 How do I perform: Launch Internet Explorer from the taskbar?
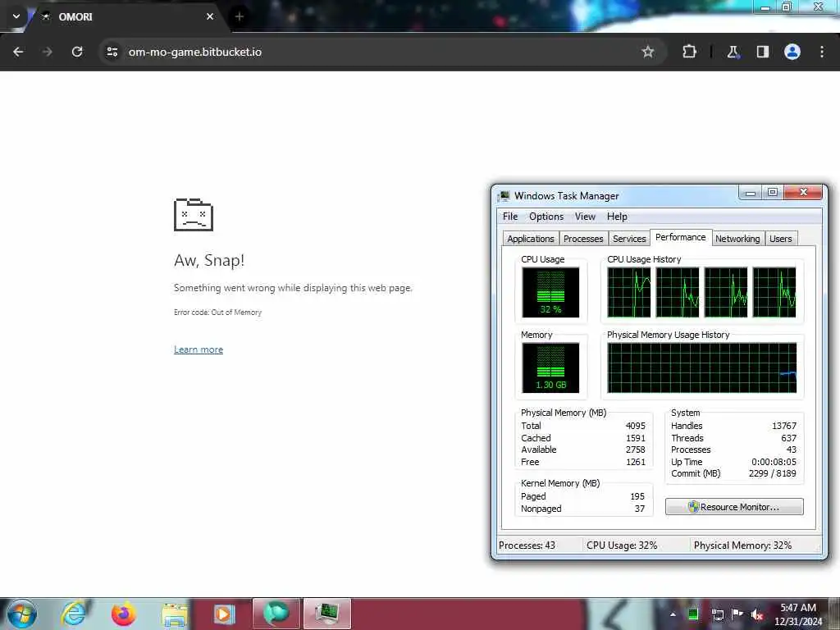(74, 614)
